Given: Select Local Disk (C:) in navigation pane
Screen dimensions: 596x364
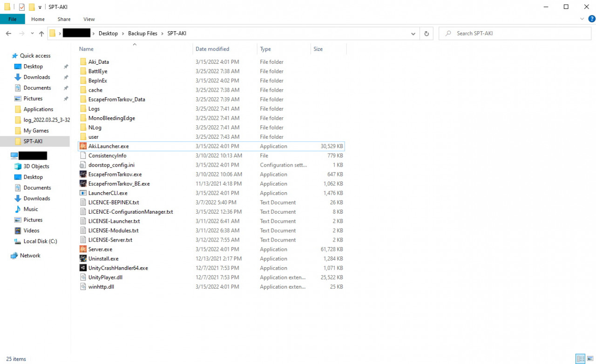Looking at the screenshot, I should coord(40,241).
